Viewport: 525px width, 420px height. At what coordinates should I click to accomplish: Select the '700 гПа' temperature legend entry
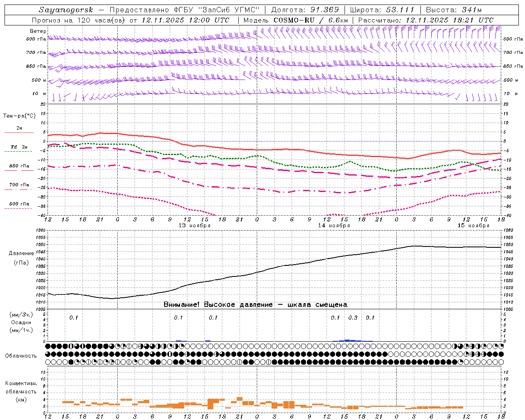pyautogui.click(x=19, y=185)
